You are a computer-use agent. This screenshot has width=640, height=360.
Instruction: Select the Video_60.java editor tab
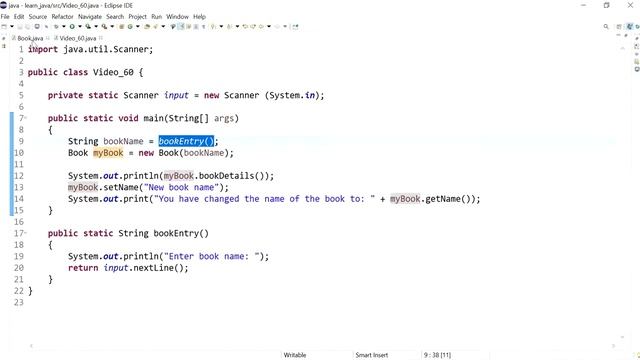[x=78, y=38]
